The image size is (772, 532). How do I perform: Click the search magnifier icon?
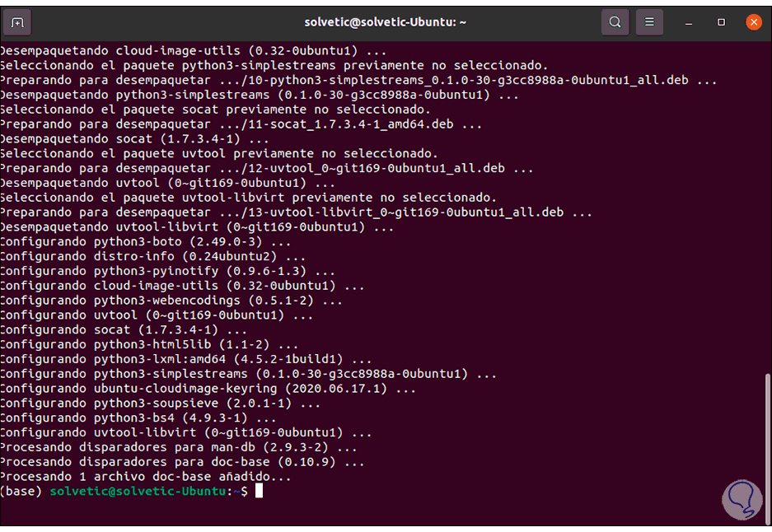615,22
